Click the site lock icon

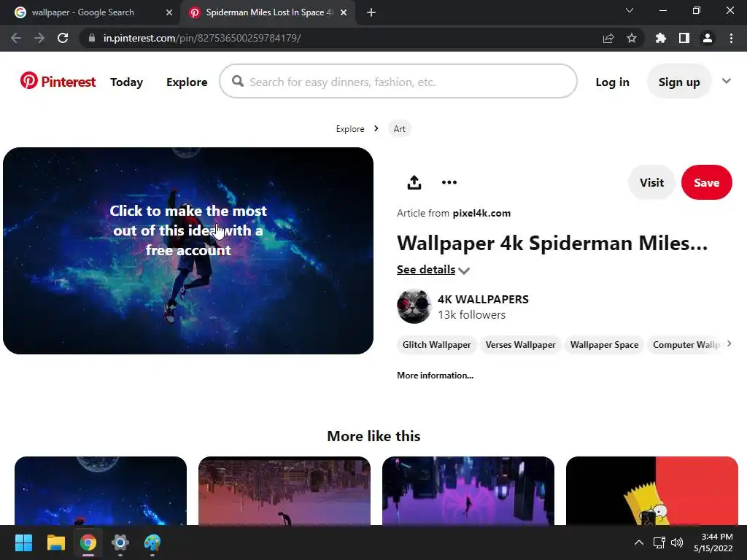(x=92, y=38)
